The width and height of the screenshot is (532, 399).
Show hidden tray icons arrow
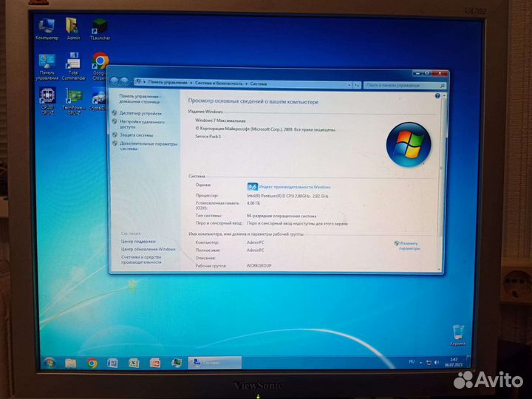[420, 363]
